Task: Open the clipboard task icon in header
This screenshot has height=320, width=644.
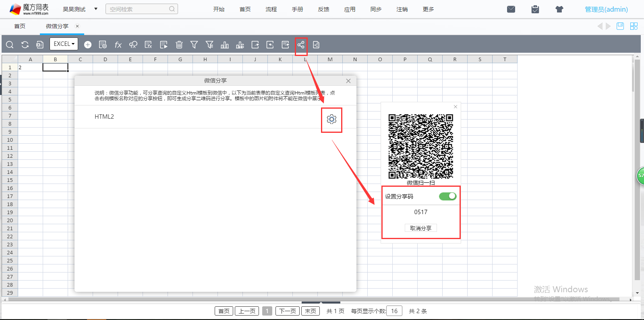Action: tap(535, 9)
